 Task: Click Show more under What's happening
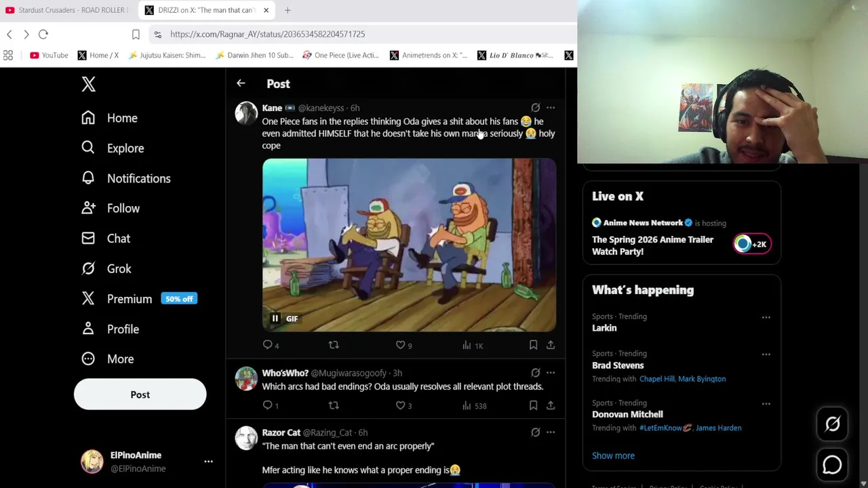click(x=613, y=455)
